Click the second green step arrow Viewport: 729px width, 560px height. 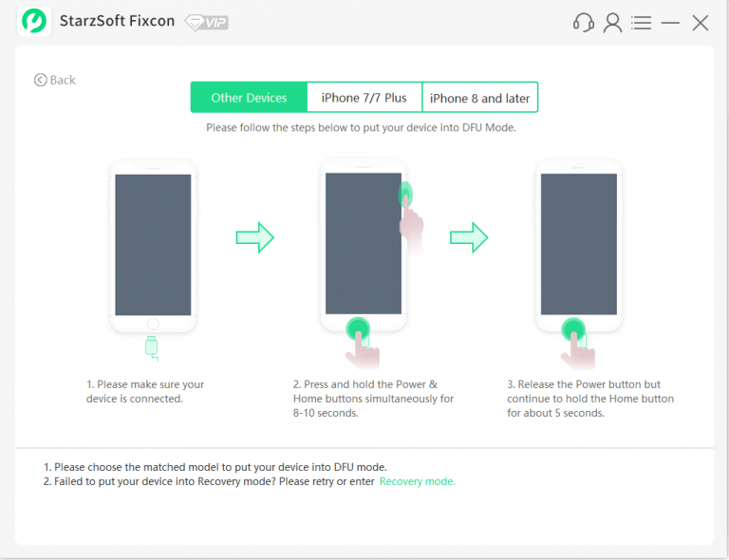tap(469, 237)
